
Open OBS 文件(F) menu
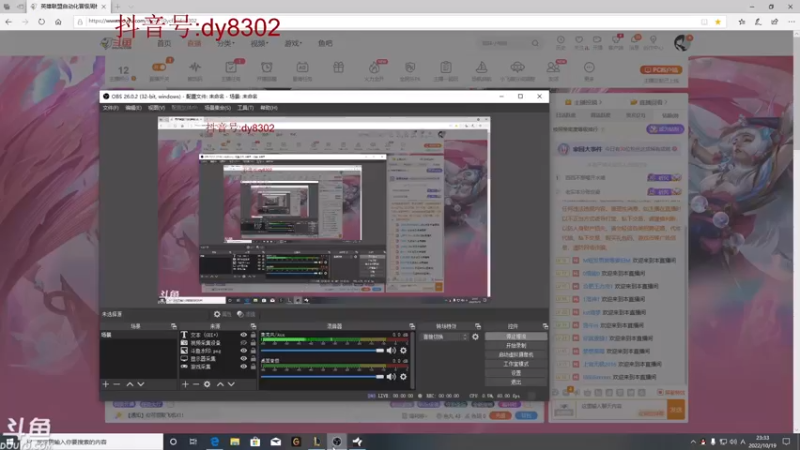tap(111, 108)
